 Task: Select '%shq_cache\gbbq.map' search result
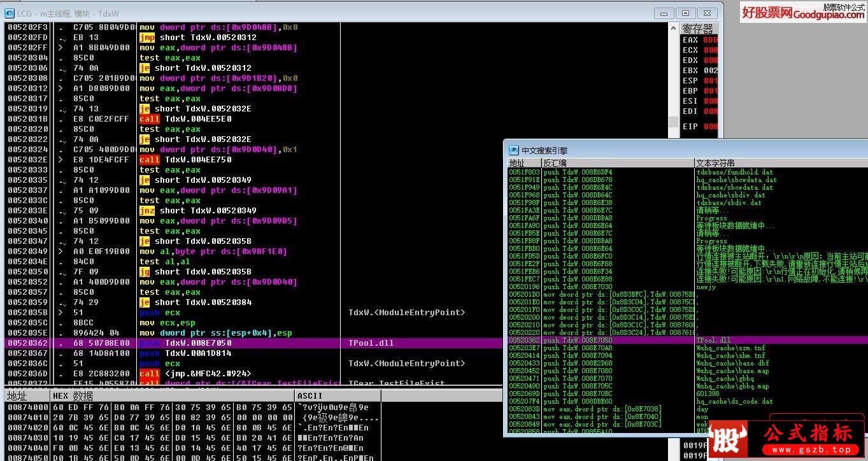tap(733, 386)
